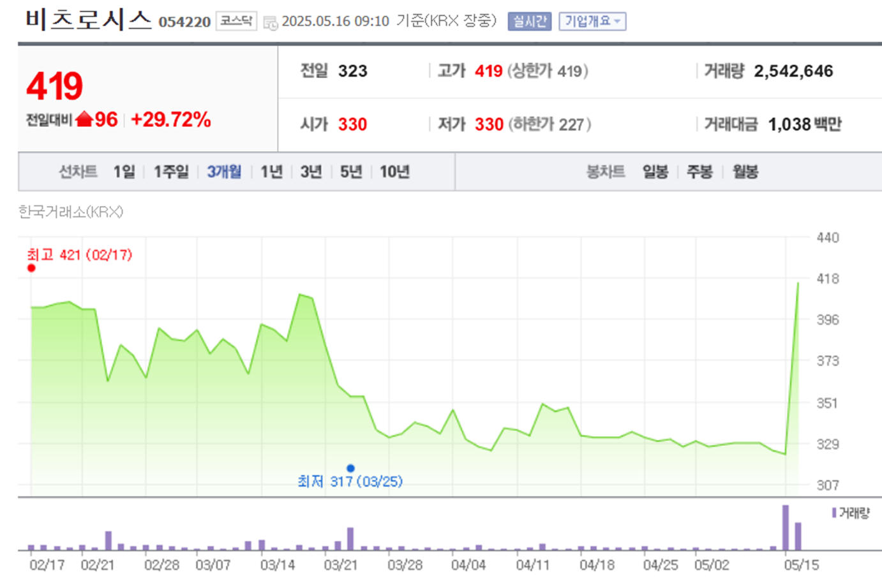Select the 10년 line chart period
The height and width of the screenshot is (588, 882).
tap(394, 172)
